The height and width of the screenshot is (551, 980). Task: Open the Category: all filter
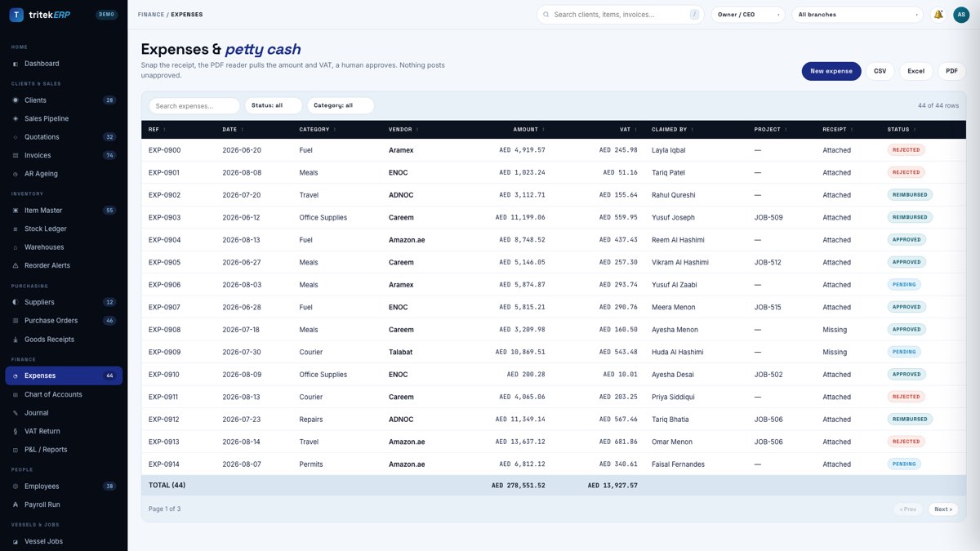tap(341, 105)
